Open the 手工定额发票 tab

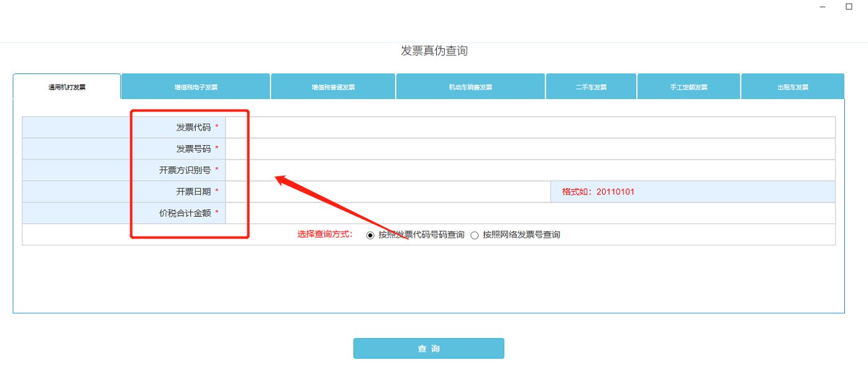click(x=687, y=86)
